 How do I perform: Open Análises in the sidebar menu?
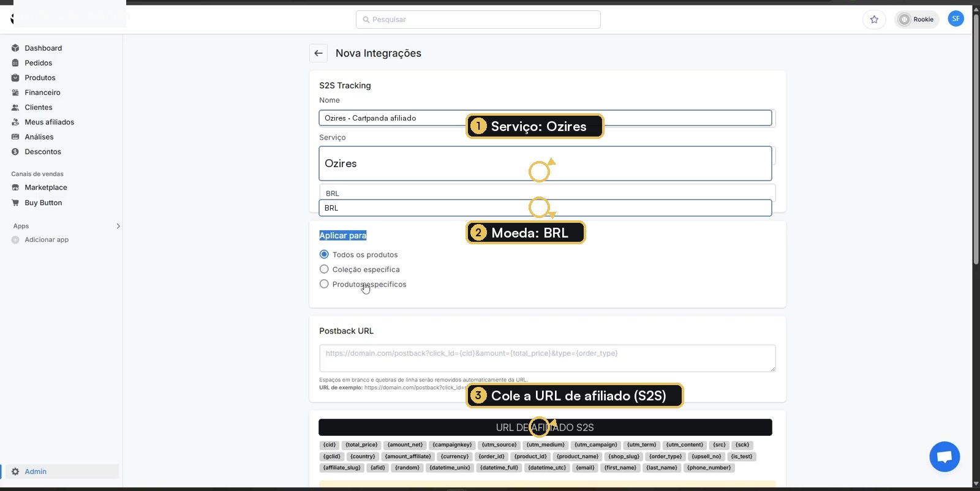[x=39, y=137]
